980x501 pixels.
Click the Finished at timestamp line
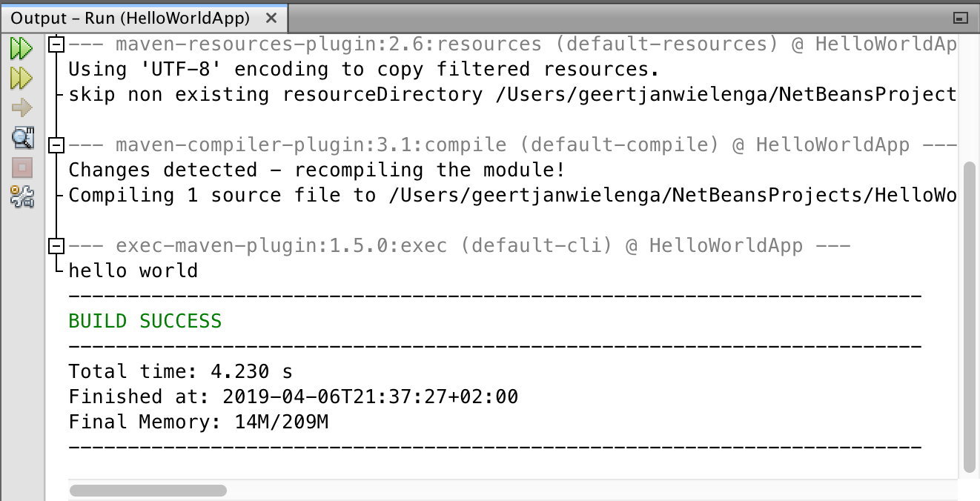294,397
